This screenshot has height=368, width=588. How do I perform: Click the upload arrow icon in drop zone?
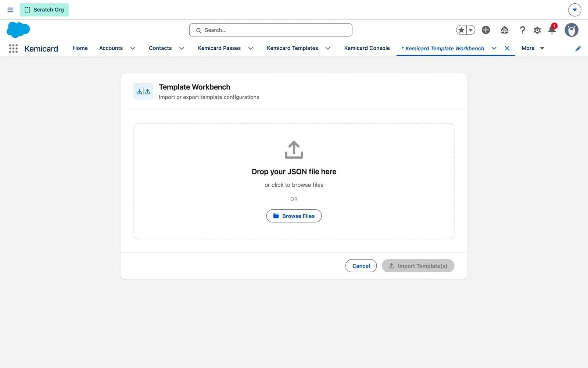[x=294, y=150]
